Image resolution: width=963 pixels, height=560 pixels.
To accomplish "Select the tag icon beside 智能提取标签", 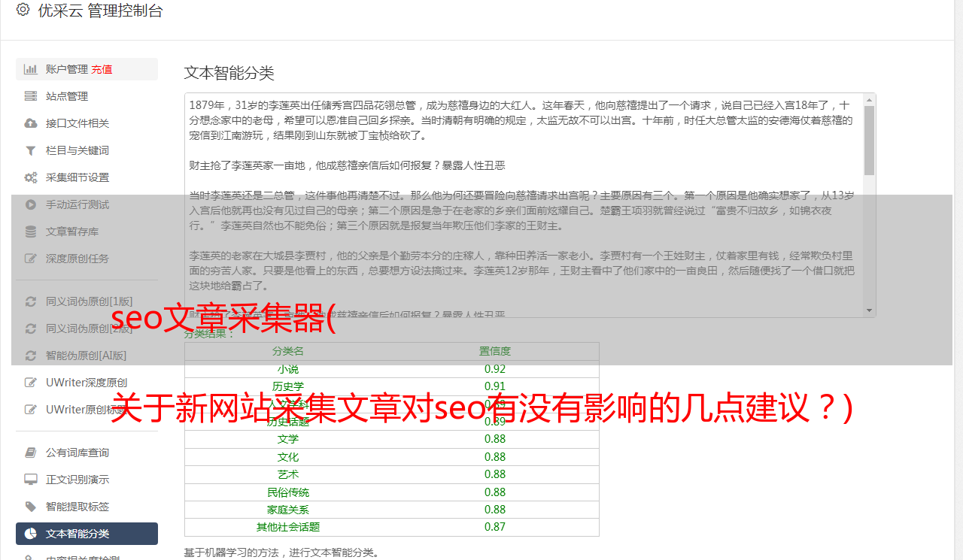I will pos(31,507).
